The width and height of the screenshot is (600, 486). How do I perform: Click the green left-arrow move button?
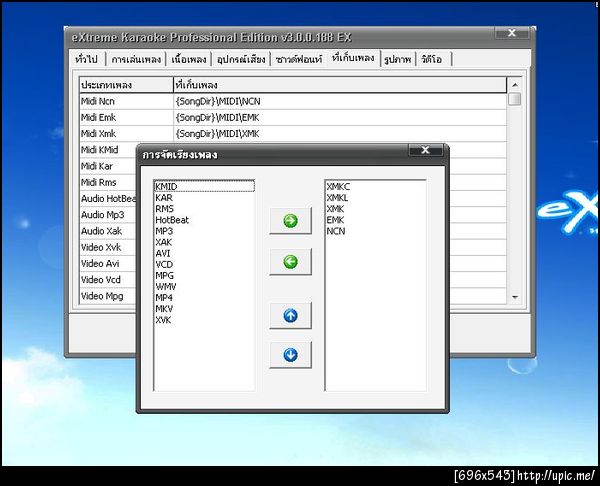click(290, 262)
